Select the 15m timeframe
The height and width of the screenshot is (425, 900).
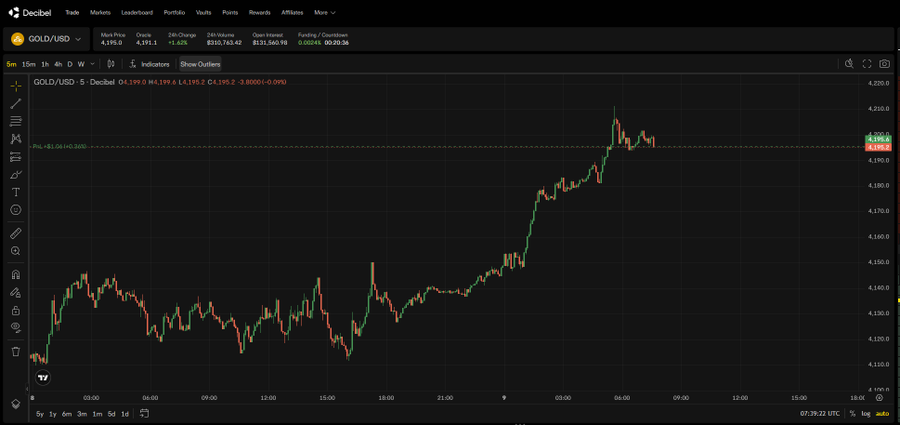tap(29, 64)
